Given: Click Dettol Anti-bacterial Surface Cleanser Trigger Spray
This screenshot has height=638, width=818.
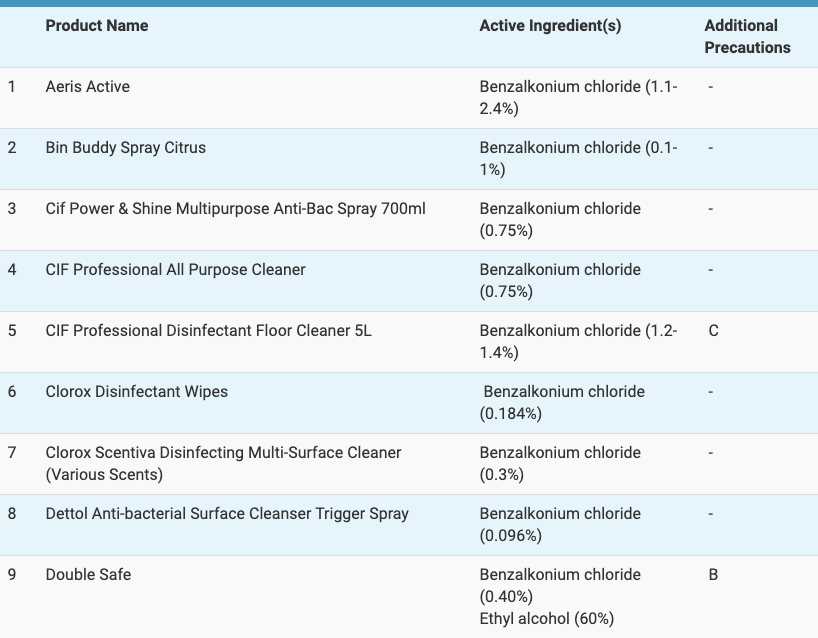Looking at the screenshot, I should click(227, 514).
